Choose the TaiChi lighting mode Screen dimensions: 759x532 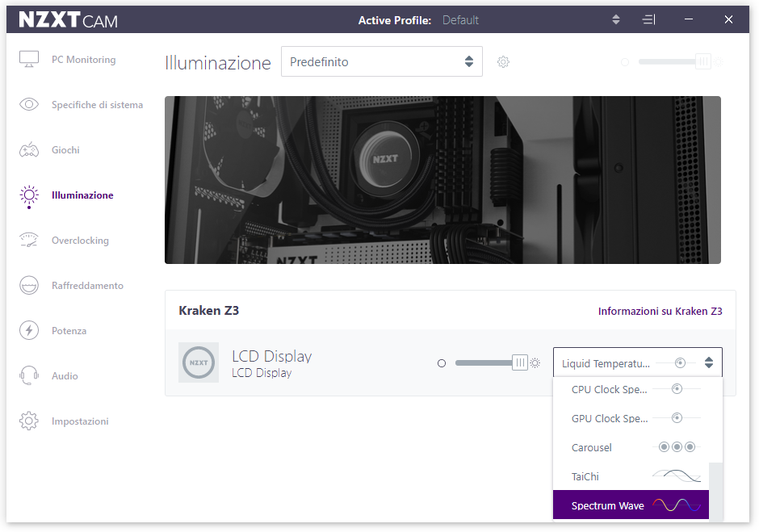tap(631, 476)
